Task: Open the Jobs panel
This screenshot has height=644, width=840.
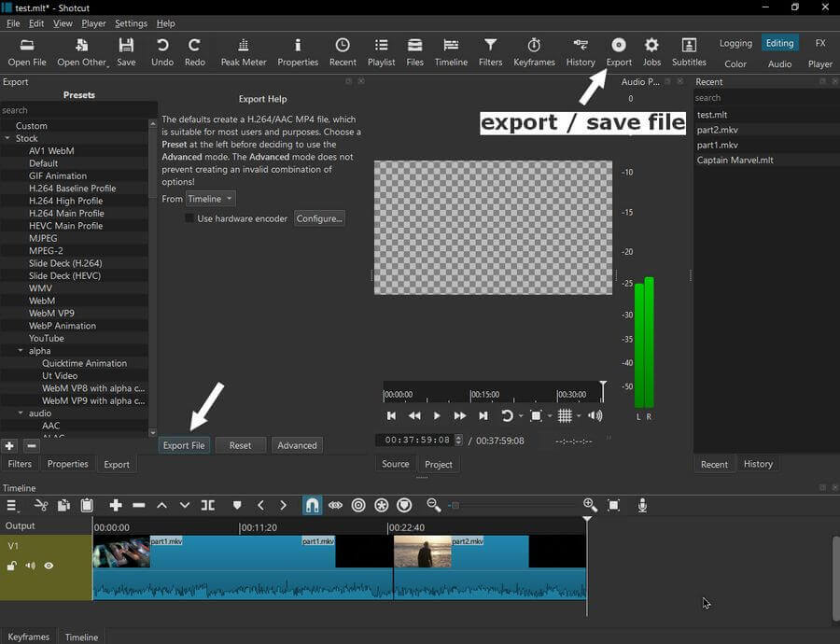Action: point(651,52)
